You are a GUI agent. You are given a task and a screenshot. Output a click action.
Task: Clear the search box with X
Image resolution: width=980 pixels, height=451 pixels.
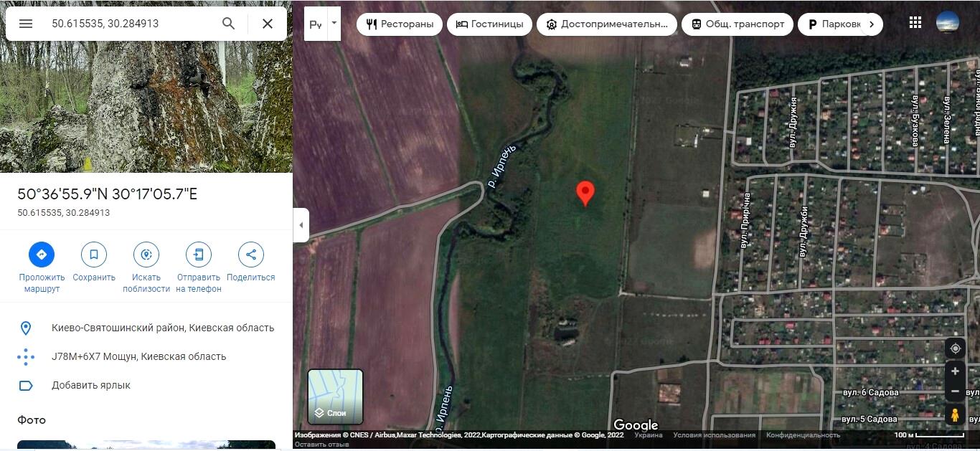[268, 24]
